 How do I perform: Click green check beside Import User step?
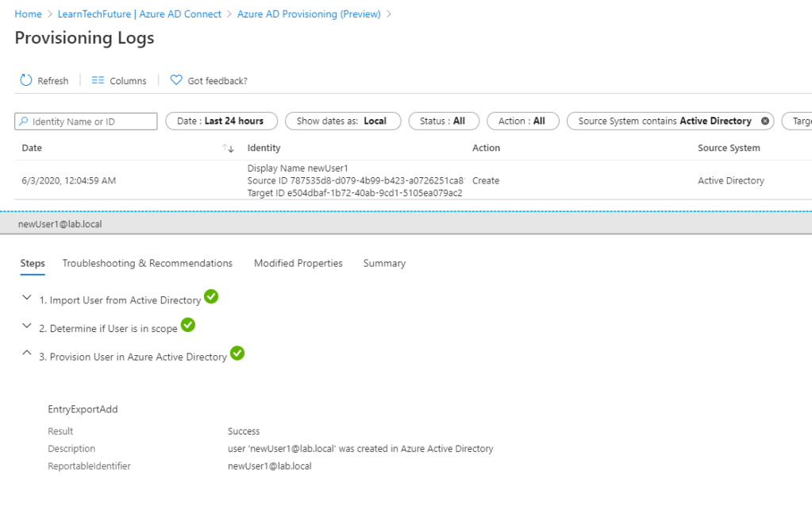211,296
